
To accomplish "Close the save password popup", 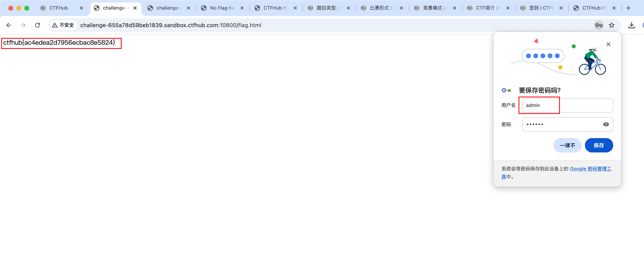I will click(608, 44).
